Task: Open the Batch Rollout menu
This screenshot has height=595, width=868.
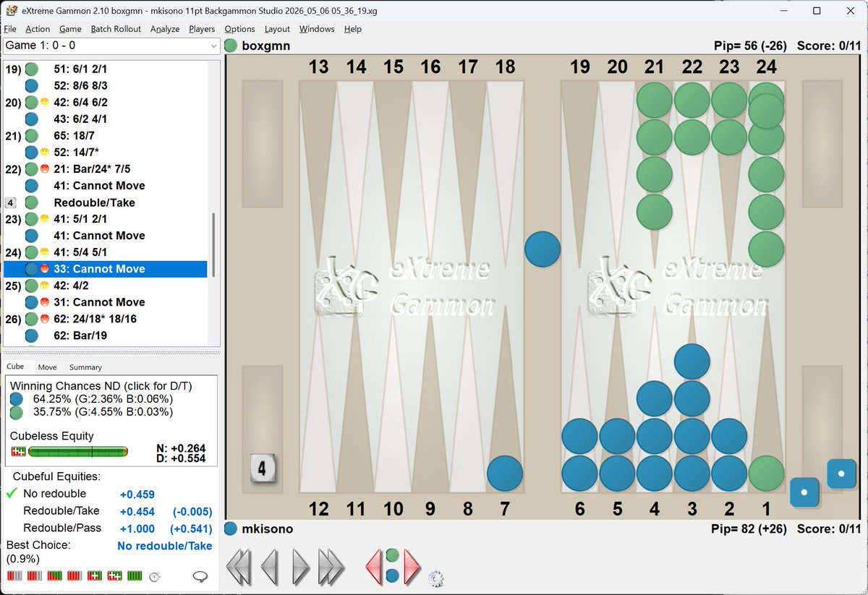Action: [x=116, y=29]
